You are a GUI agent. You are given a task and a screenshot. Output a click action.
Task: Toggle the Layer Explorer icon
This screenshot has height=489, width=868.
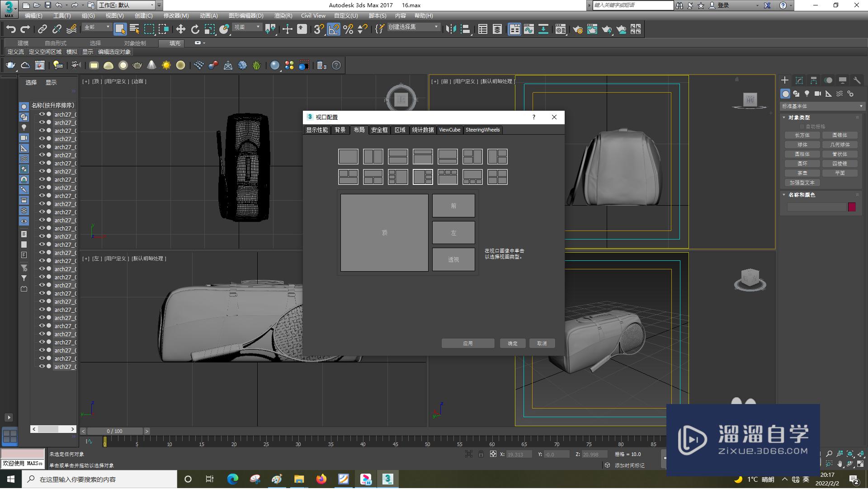[x=497, y=29]
